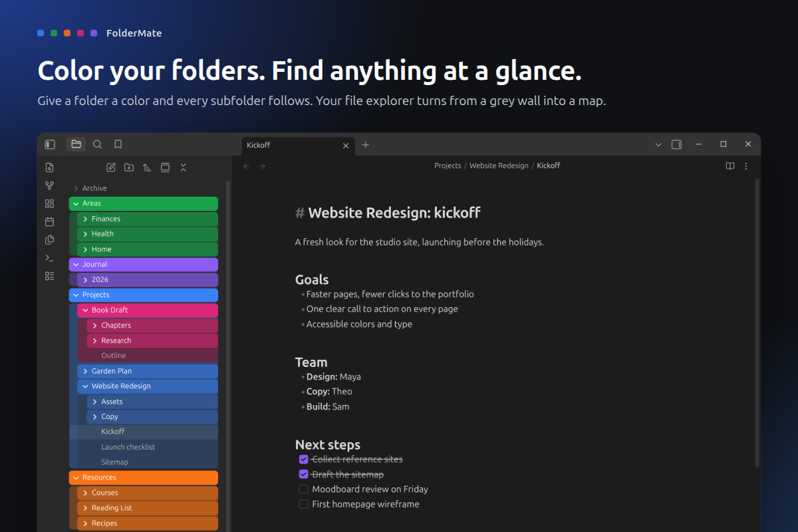Expand the Home subfolder
The image size is (798, 532).
point(148,249)
